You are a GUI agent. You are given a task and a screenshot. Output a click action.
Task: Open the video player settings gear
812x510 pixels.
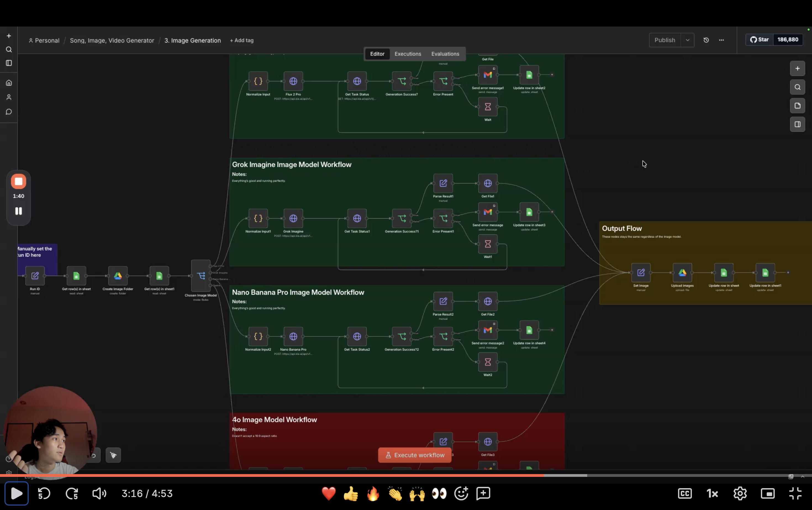pyautogui.click(x=740, y=493)
